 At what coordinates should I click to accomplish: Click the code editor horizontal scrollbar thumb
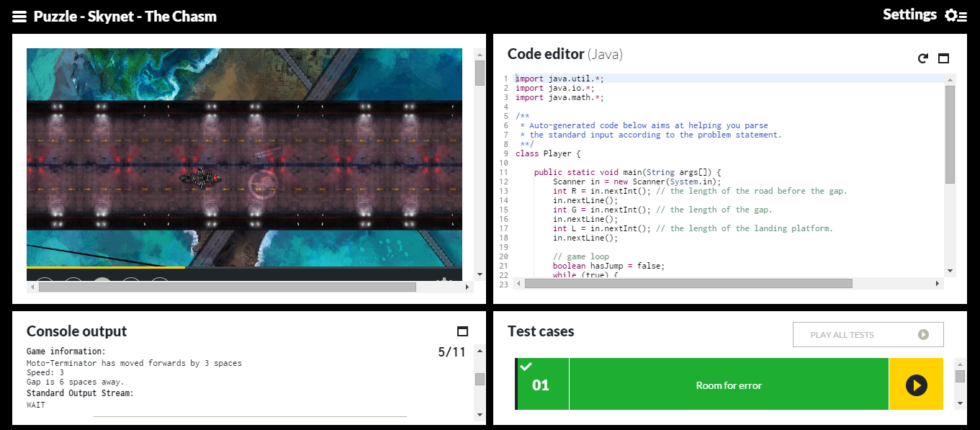click(689, 284)
